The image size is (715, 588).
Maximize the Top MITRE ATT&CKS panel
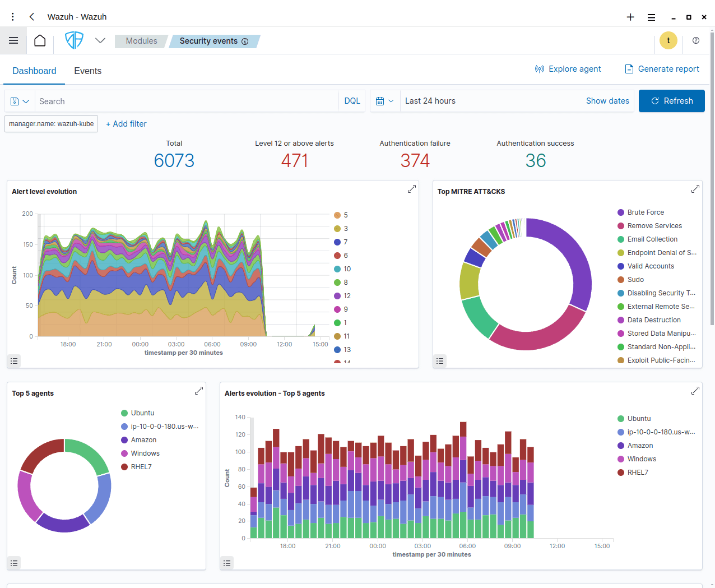(695, 189)
